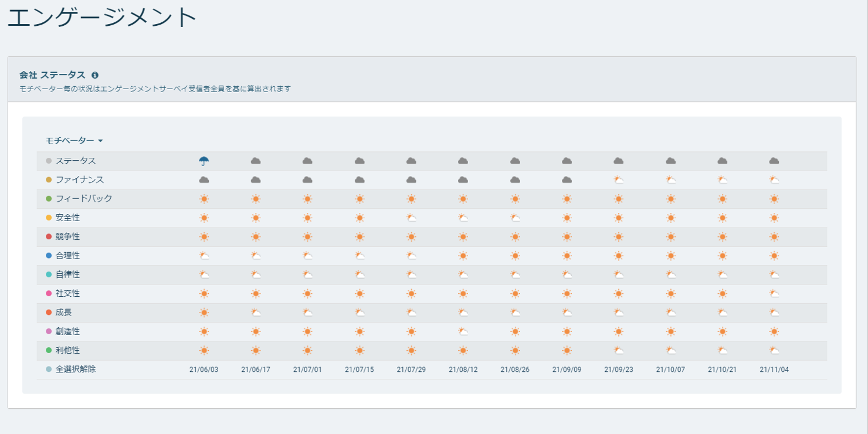Click partly cloudy icon in 自律性 row 21/06/17
This screenshot has width=868, height=434.
coord(256,274)
